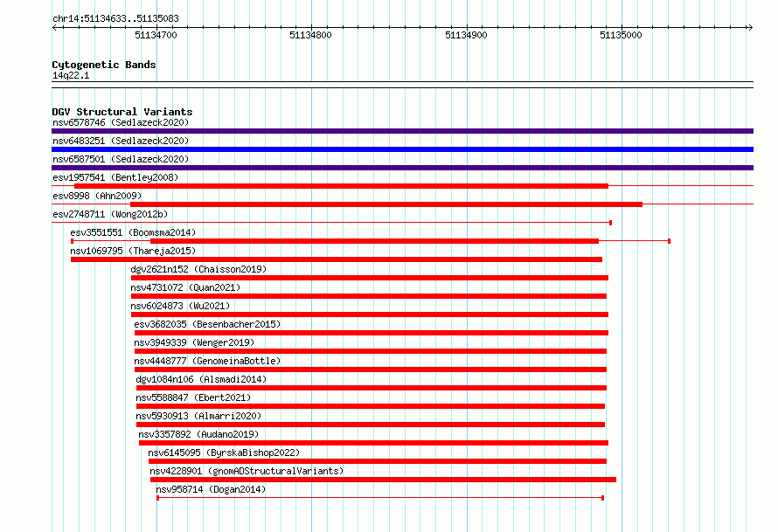Image resolution: width=778 pixels, height=532 pixels.
Task: Click the nsv6024873 (Wu2021) variant label
Action: click(180, 306)
